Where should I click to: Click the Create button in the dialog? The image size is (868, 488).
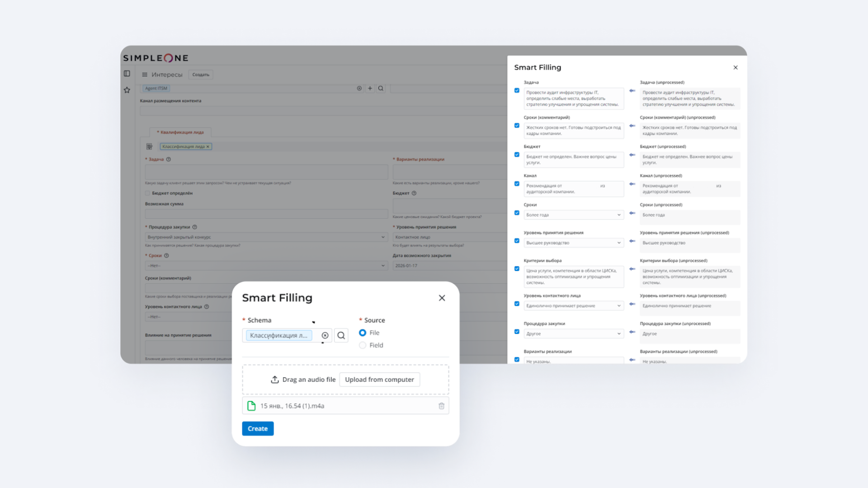point(258,428)
